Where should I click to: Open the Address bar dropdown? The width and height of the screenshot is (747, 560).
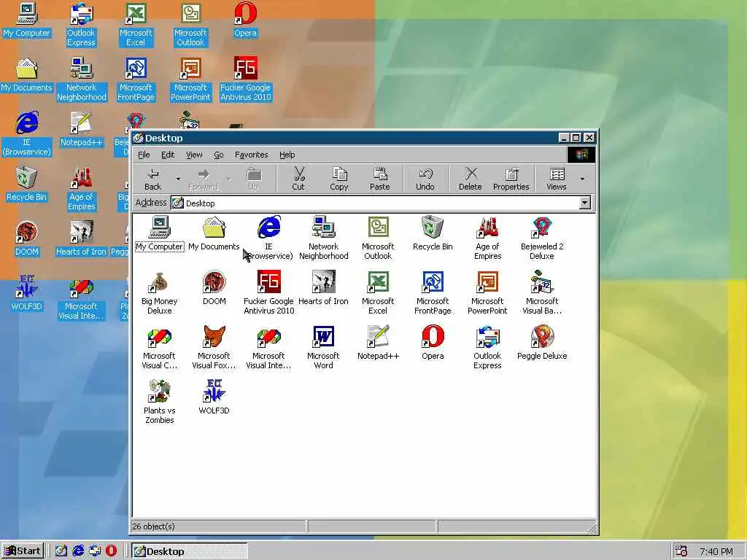click(584, 203)
